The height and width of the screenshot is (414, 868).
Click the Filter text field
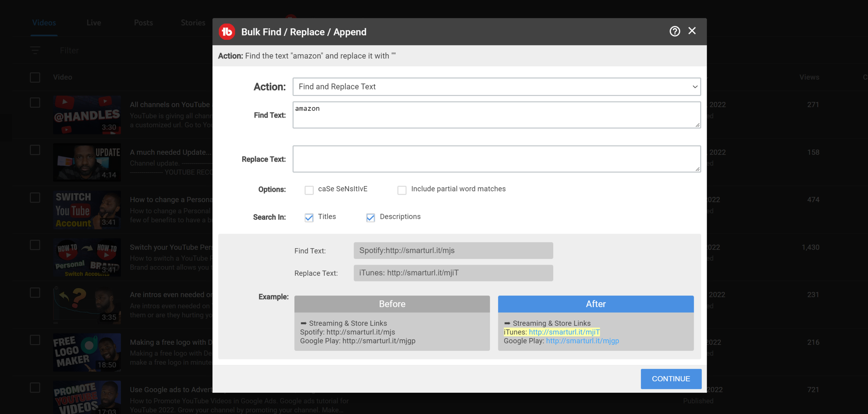click(x=69, y=51)
